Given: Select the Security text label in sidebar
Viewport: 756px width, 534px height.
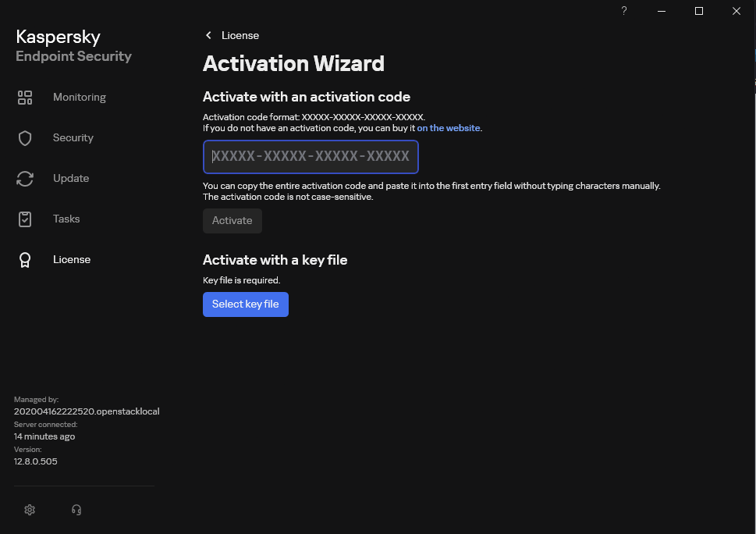Looking at the screenshot, I should click(73, 137).
